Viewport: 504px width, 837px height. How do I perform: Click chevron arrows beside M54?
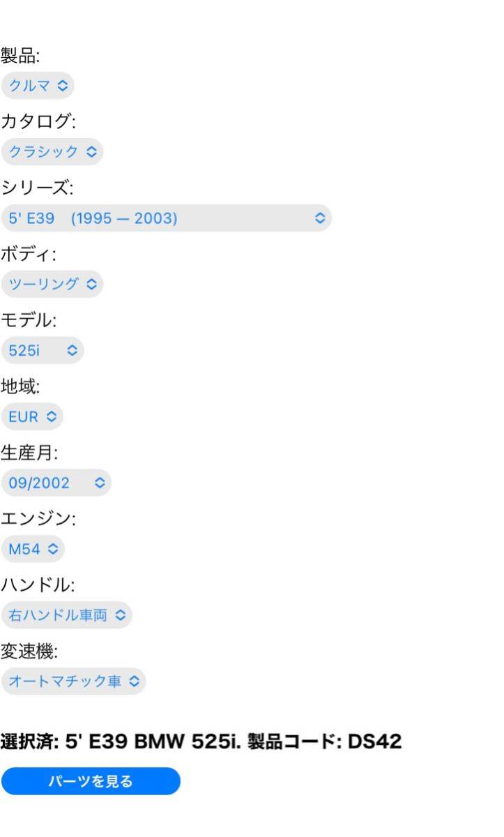pos(53,549)
